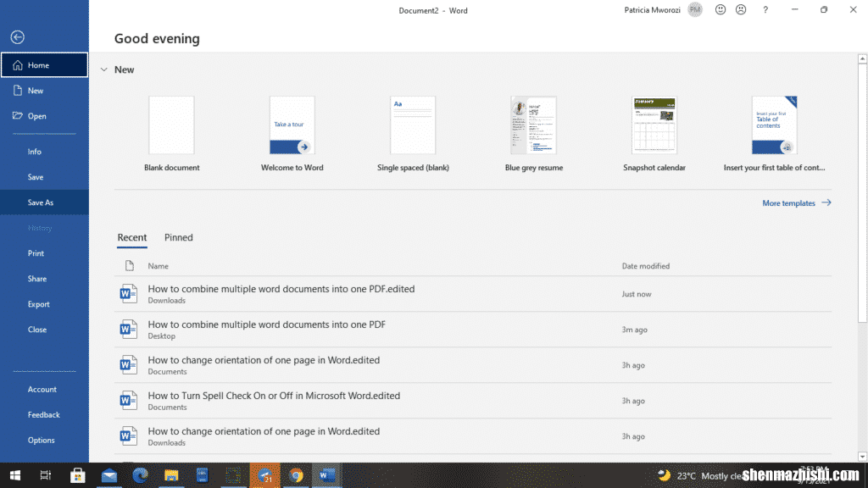Open Word Options
868x488 pixels.
pos(44,441)
